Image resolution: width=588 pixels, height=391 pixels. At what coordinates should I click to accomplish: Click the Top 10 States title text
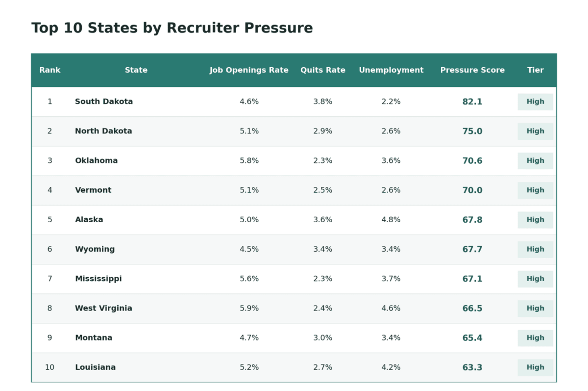point(172,28)
